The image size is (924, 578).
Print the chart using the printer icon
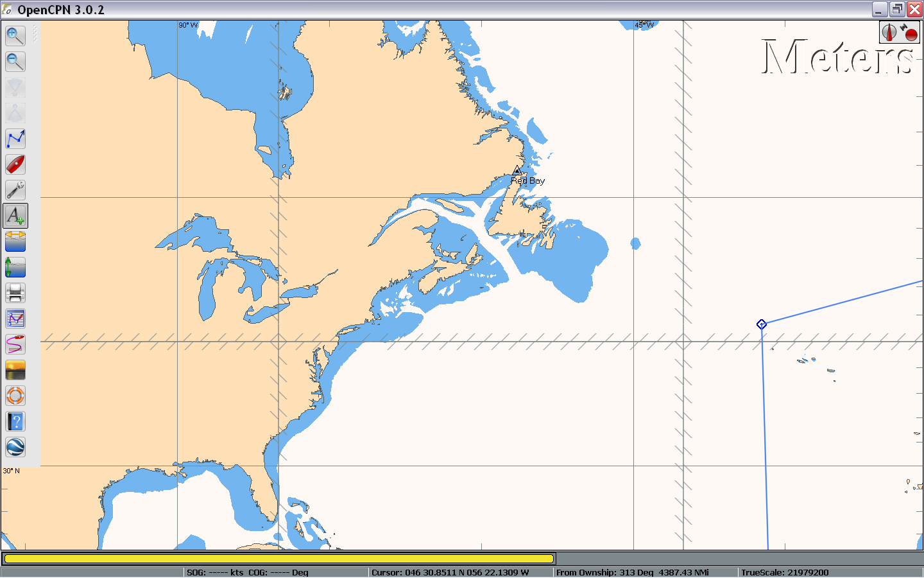pyautogui.click(x=15, y=293)
